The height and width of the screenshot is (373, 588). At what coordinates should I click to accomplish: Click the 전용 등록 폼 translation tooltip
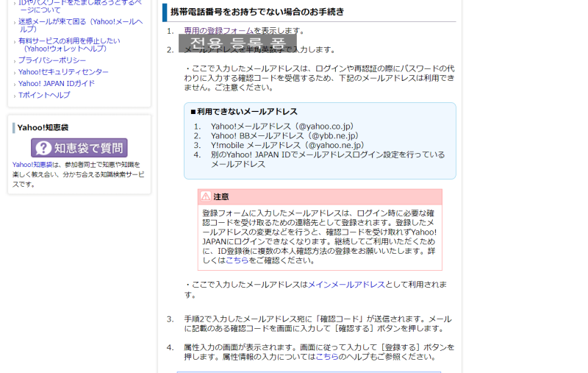[x=237, y=43]
